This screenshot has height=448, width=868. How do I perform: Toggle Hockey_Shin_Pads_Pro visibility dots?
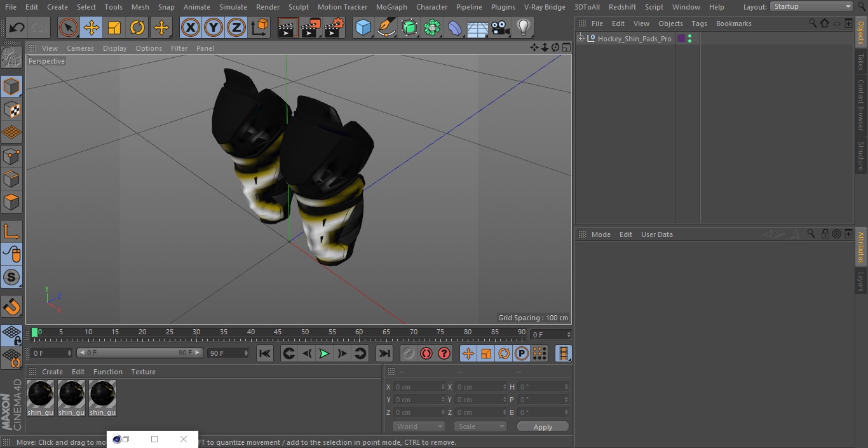pyautogui.click(x=689, y=39)
